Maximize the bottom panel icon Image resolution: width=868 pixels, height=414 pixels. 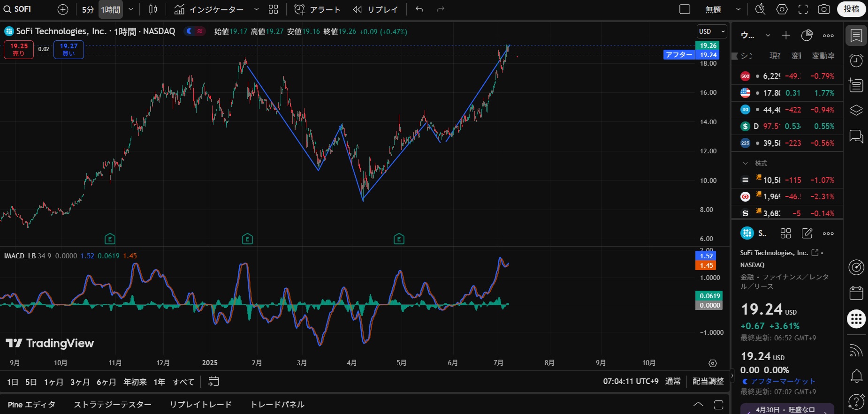(719, 404)
